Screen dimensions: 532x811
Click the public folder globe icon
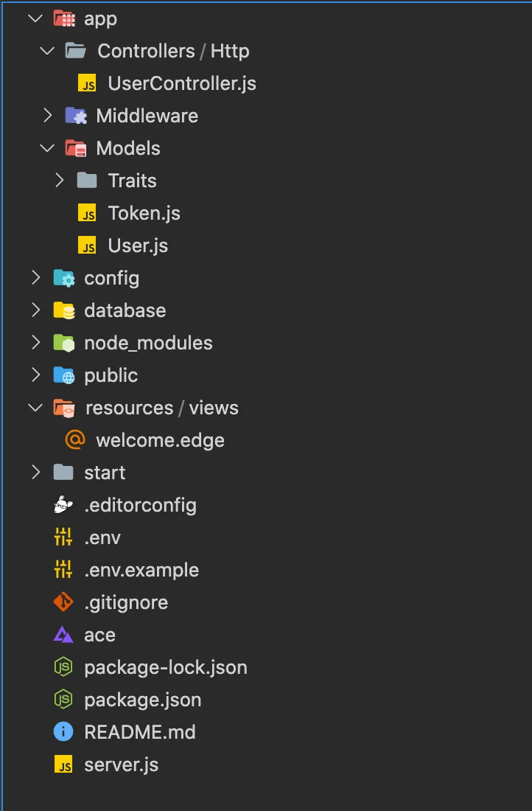coord(63,375)
